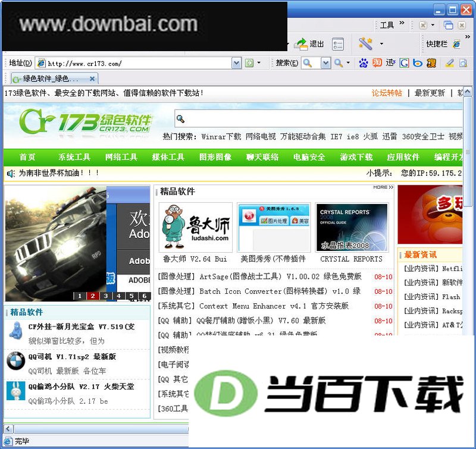The height and width of the screenshot is (449, 476).
Task: Open the 首页 navigation tab
Action: pos(27,157)
